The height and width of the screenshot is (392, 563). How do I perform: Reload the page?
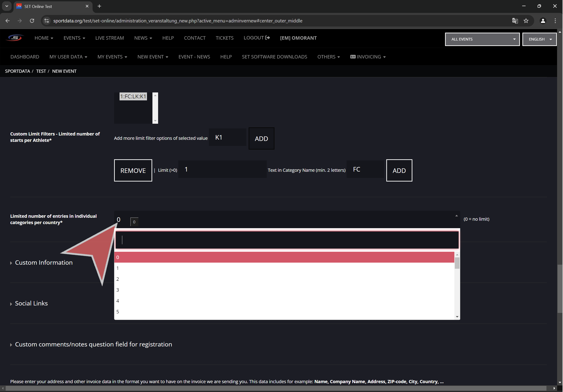pos(32,21)
